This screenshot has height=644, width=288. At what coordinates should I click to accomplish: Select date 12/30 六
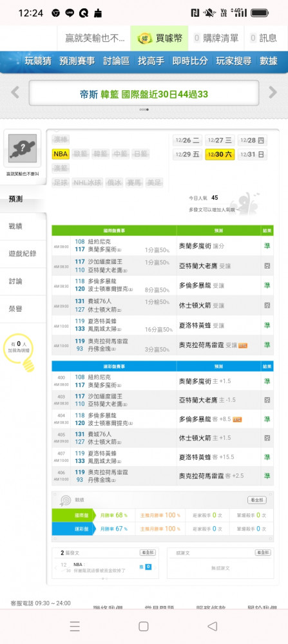point(220,155)
